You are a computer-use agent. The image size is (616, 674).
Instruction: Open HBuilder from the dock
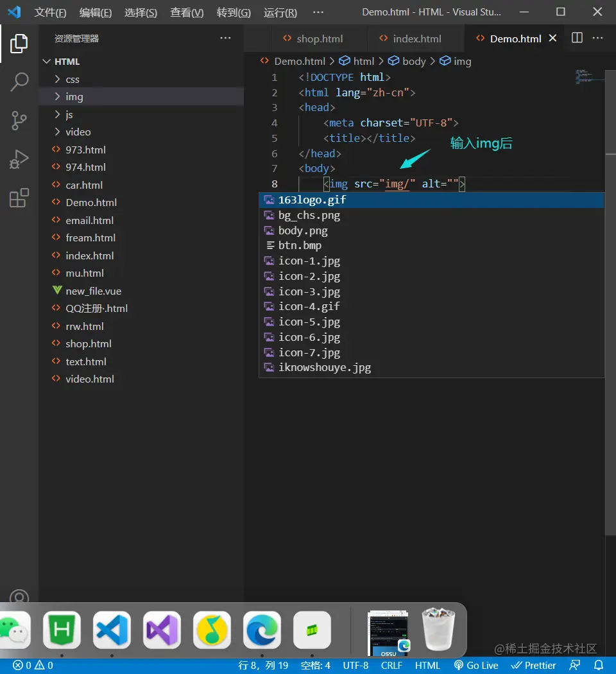[x=62, y=630]
